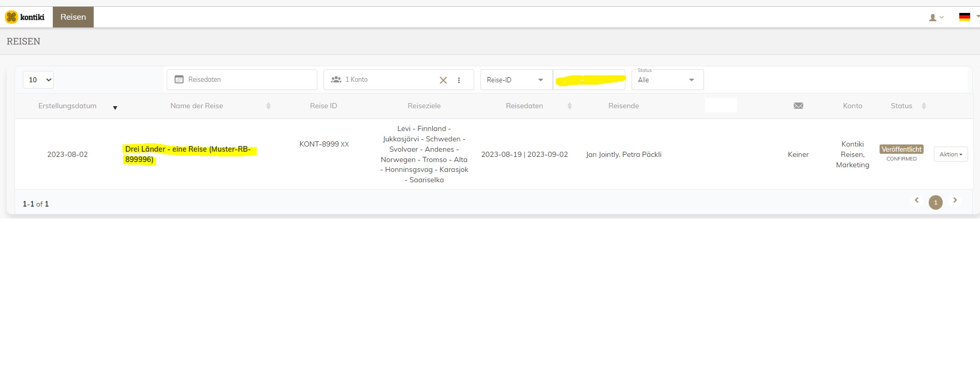Sort by Status column
The width and height of the screenshot is (980, 378).
tap(901, 106)
